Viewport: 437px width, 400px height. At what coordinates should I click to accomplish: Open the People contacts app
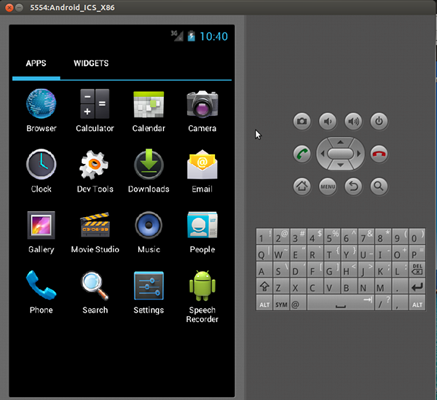point(202,232)
